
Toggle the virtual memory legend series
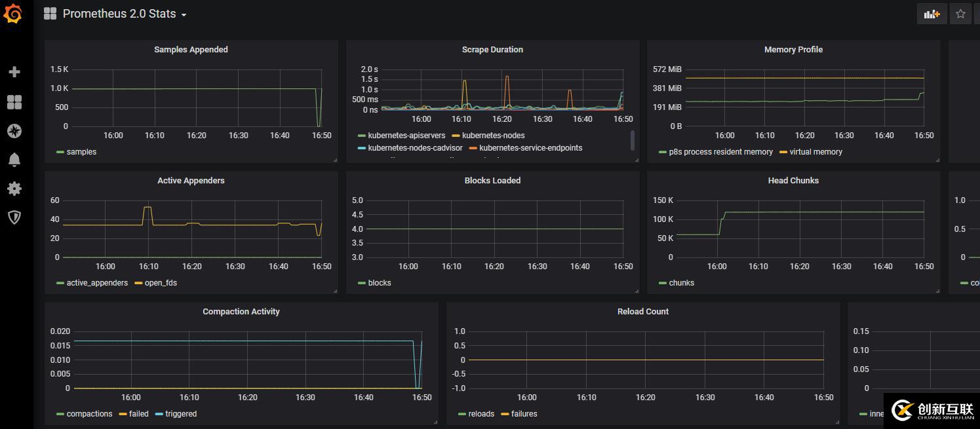point(815,152)
